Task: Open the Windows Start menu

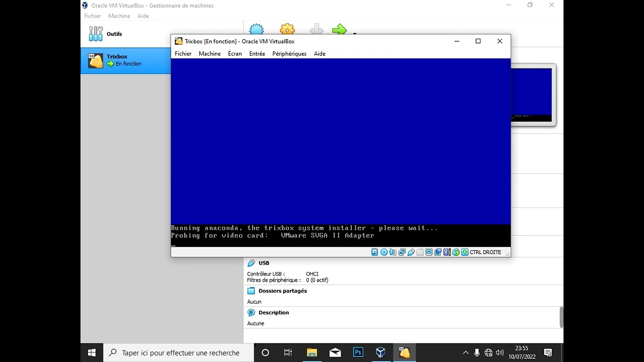Action: coord(92,352)
